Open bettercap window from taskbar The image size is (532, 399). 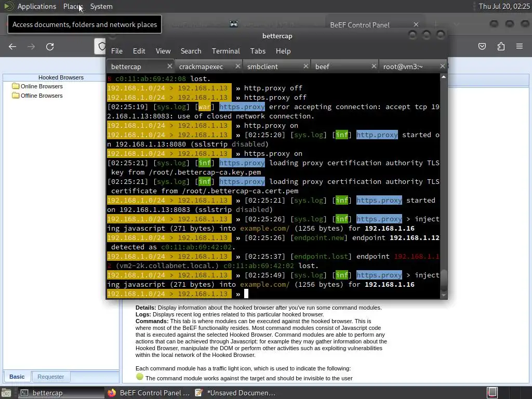pos(60,393)
